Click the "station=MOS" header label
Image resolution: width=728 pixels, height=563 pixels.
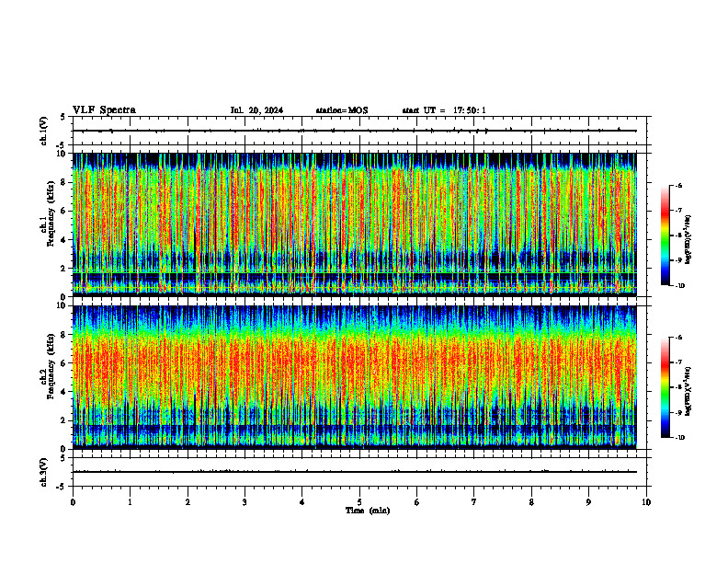pyautogui.click(x=342, y=110)
